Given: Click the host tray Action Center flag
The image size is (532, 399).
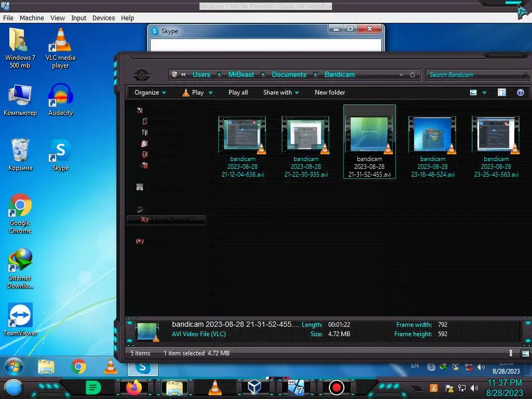Looking at the screenshot, I should (x=449, y=388).
